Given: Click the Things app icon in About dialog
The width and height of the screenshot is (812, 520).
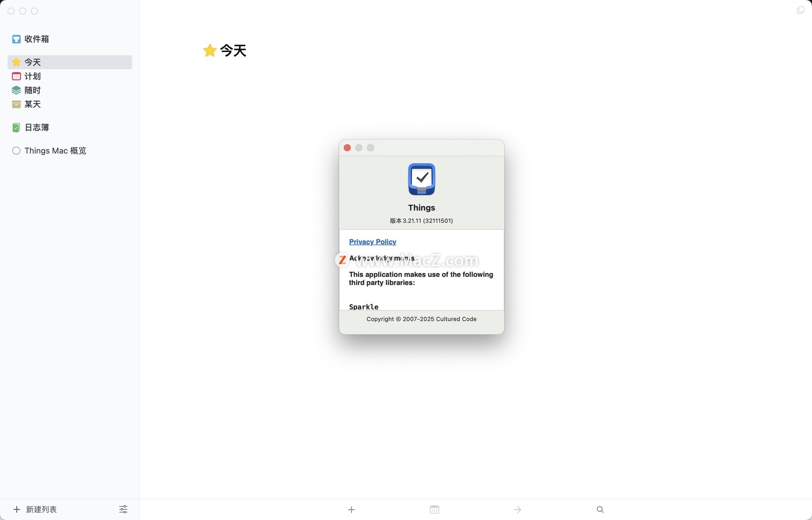Looking at the screenshot, I should tap(422, 179).
